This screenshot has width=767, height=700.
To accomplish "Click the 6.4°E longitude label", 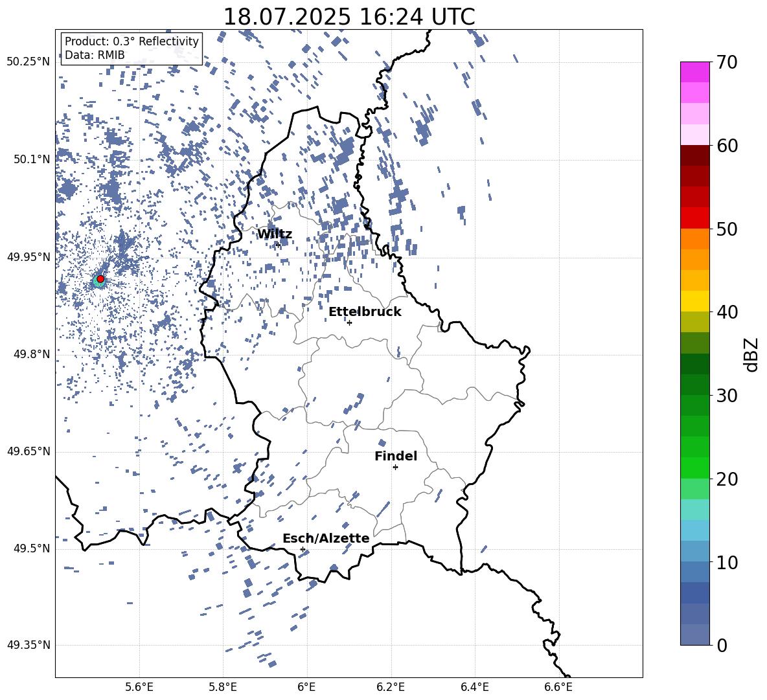I will coord(474,688).
